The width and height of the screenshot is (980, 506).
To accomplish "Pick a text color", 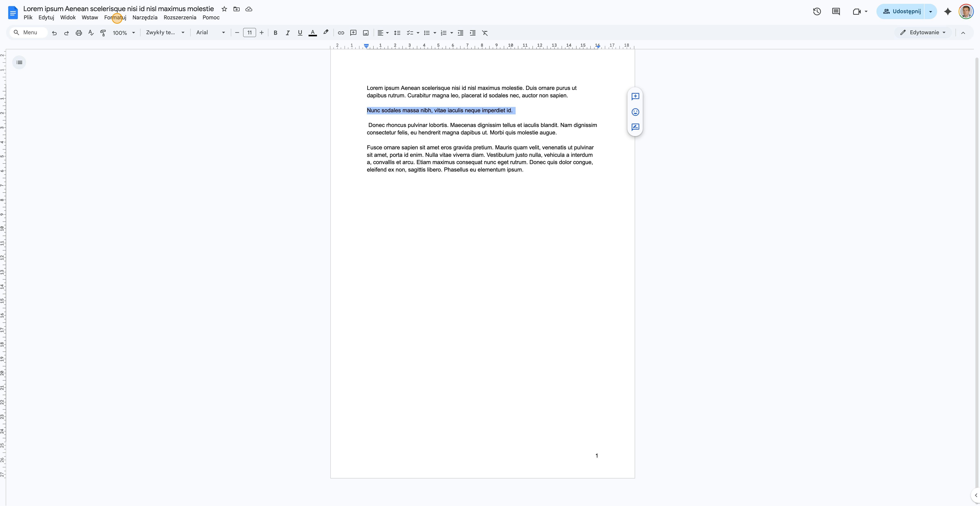I will point(313,33).
